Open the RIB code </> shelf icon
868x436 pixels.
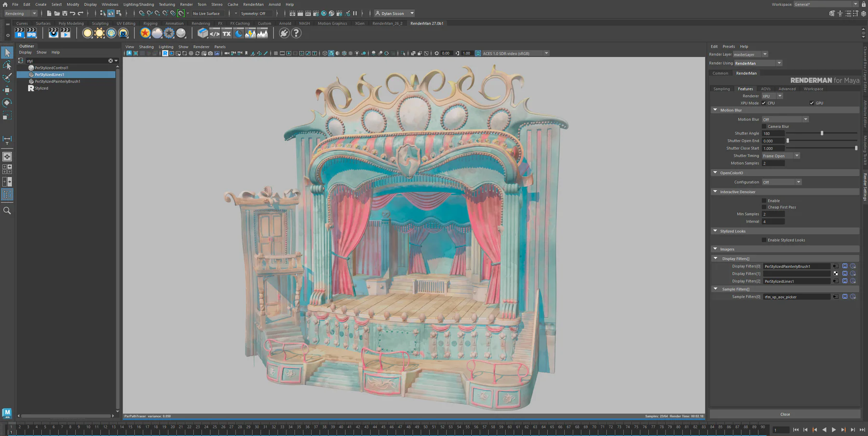coord(215,33)
